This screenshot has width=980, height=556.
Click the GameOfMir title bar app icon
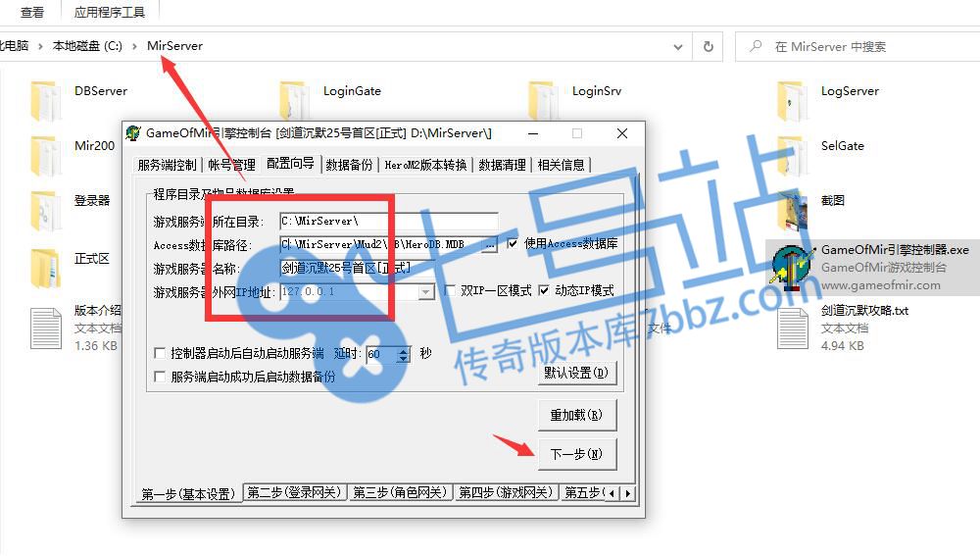point(133,133)
